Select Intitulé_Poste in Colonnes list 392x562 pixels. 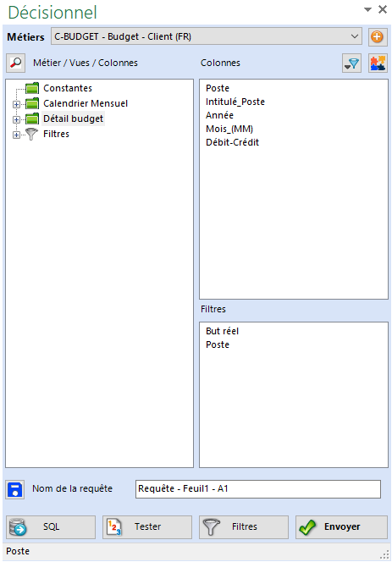[235, 102]
